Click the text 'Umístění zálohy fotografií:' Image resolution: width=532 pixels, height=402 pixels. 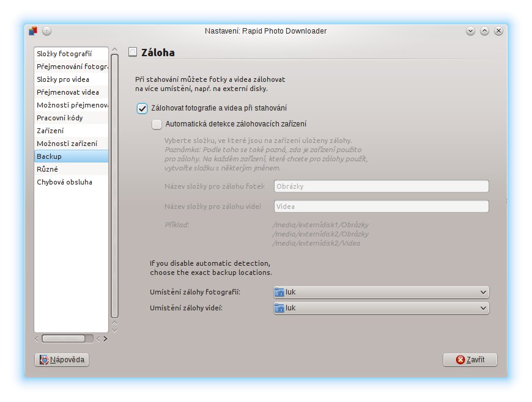pyautogui.click(x=195, y=292)
